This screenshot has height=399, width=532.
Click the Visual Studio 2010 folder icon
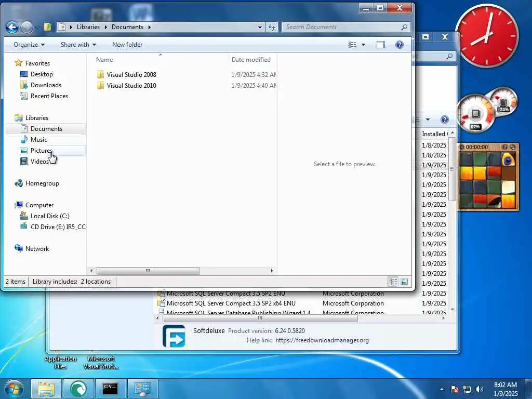pos(100,86)
